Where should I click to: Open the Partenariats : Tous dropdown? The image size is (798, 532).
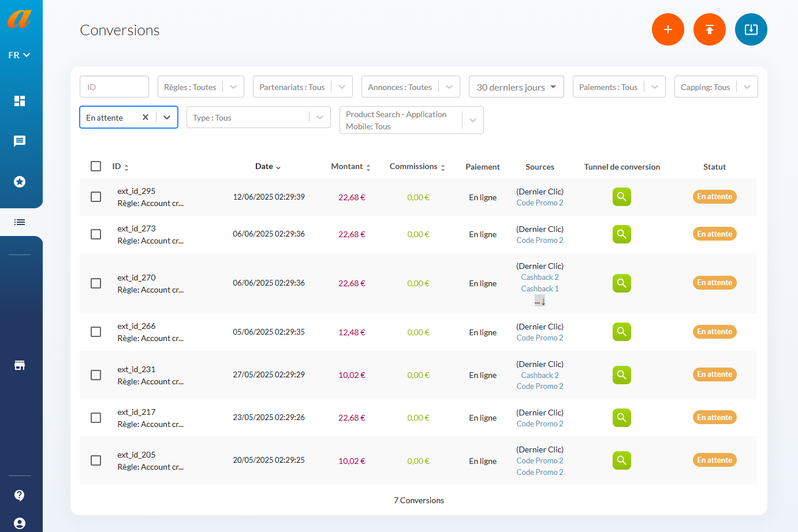click(303, 87)
